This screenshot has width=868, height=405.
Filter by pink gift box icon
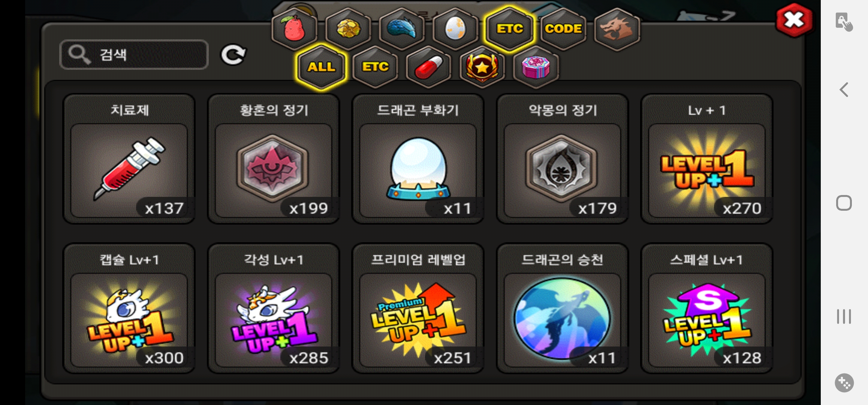coord(536,67)
